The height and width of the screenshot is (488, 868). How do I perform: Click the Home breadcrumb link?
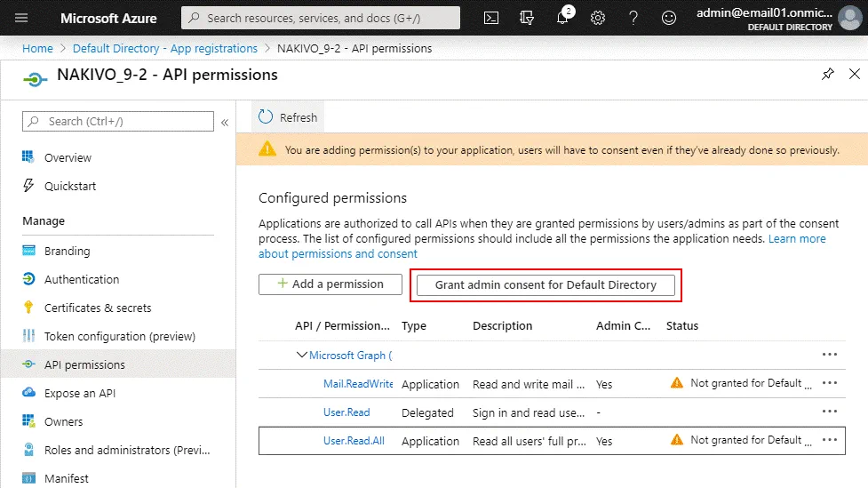(x=37, y=48)
